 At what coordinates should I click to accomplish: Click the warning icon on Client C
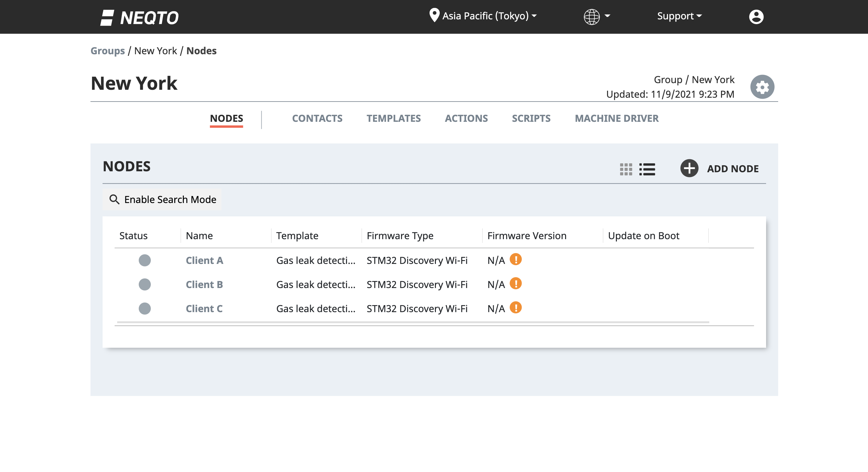coord(516,307)
